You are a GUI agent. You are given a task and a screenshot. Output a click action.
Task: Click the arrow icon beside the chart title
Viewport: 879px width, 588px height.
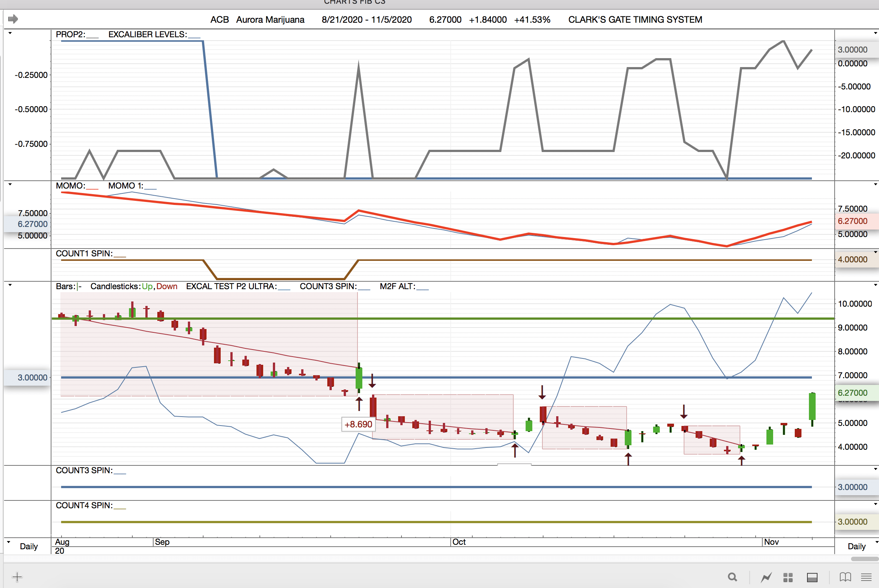pyautogui.click(x=13, y=19)
